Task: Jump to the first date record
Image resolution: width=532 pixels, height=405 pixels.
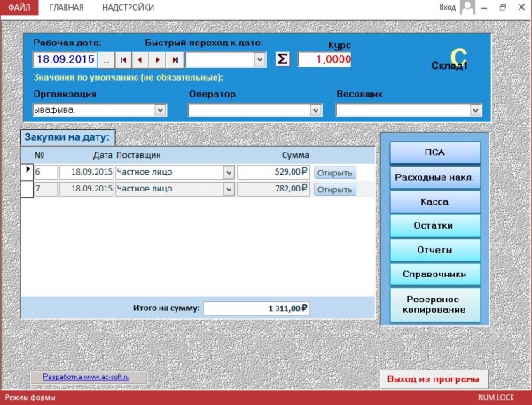Action: [123, 60]
